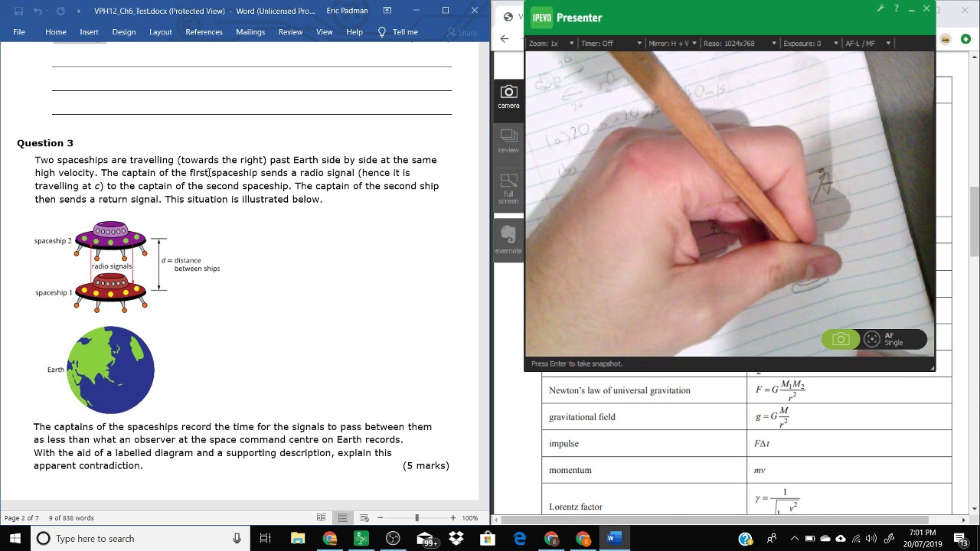This screenshot has width=980, height=551.
Task: Open the Review ribbon tab
Action: pyautogui.click(x=290, y=32)
